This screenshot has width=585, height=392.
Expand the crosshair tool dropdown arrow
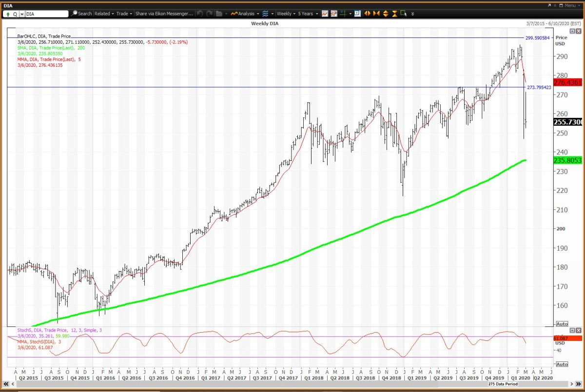click(350, 14)
